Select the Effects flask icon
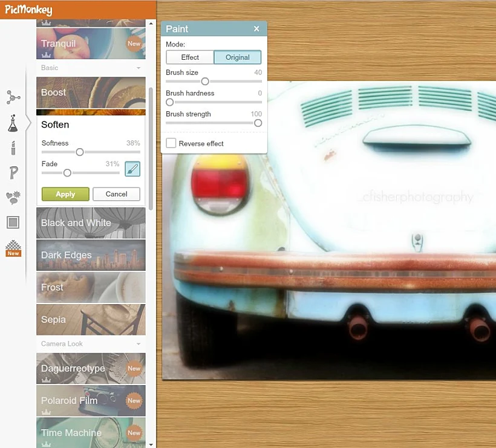This screenshot has height=448, width=496. pos(13,123)
